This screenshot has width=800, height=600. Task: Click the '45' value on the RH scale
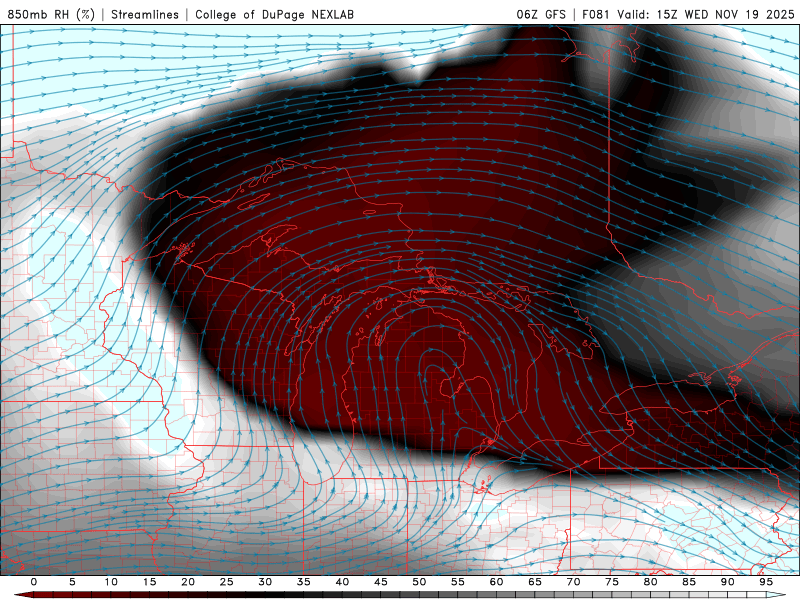tap(381, 582)
